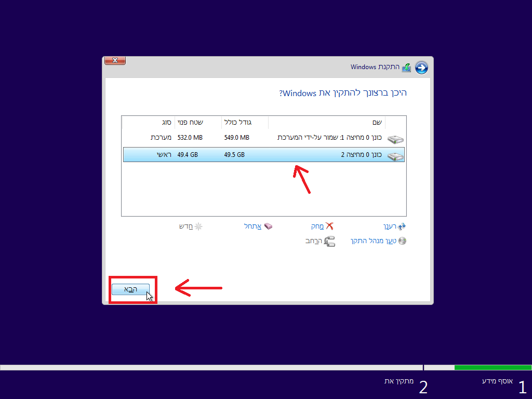Click the 49.4 GB free space cell
The image size is (532, 399).
pos(188,155)
